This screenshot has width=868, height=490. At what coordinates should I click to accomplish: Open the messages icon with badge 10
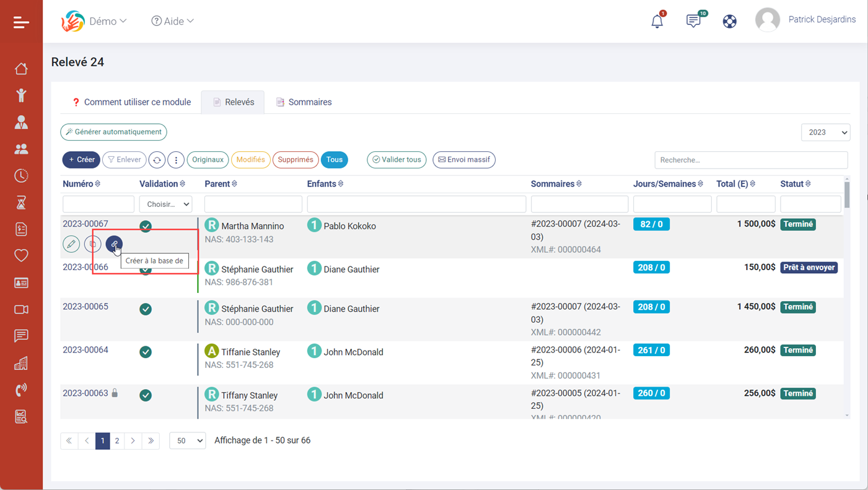[x=694, y=20]
